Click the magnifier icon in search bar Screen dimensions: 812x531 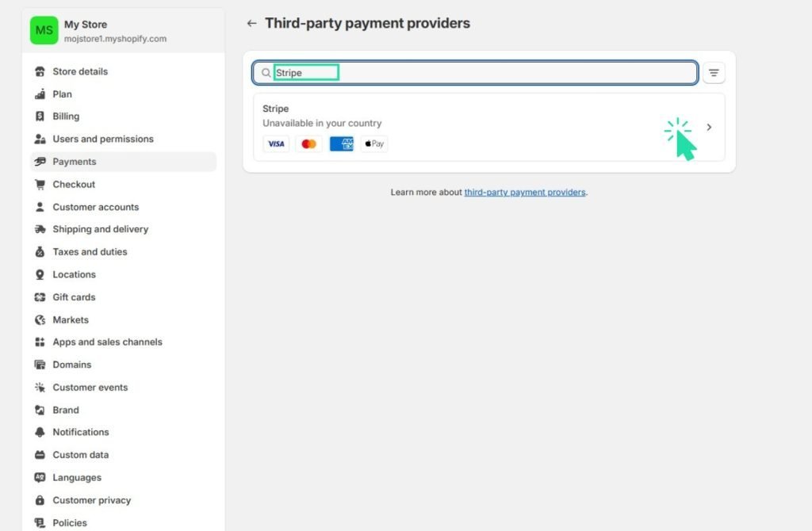[266, 73]
